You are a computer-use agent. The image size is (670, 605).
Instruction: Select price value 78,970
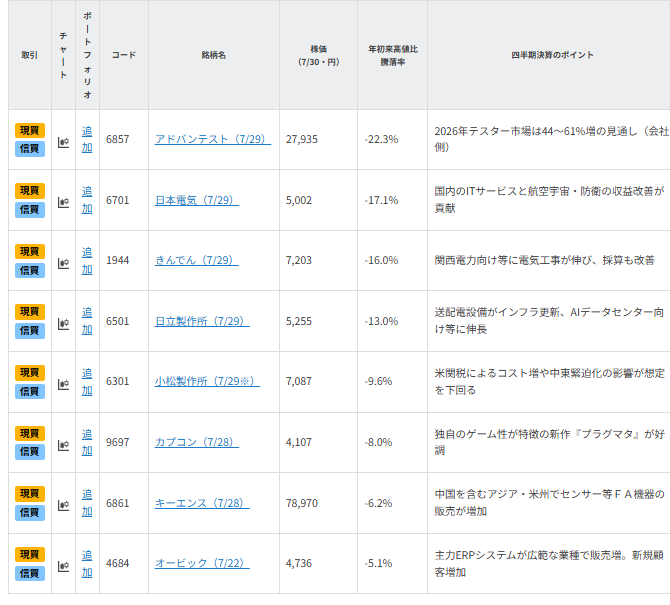(x=302, y=503)
